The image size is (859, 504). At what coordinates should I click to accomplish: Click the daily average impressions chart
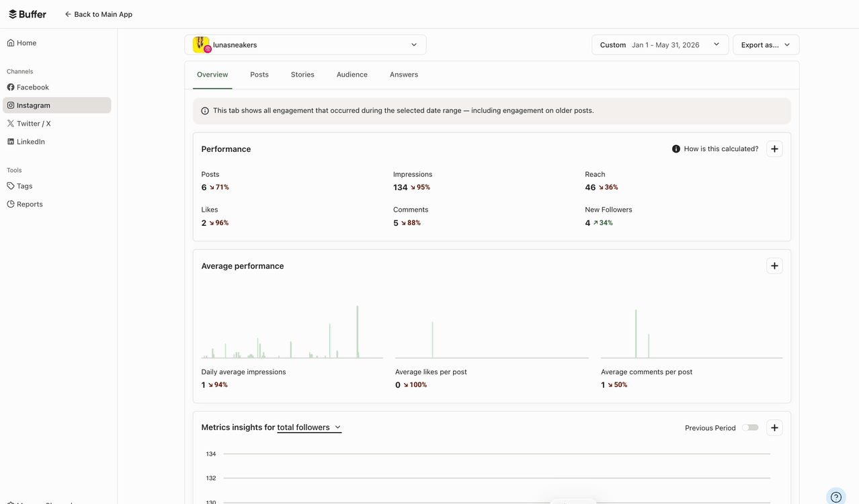[x=292, y=331]
